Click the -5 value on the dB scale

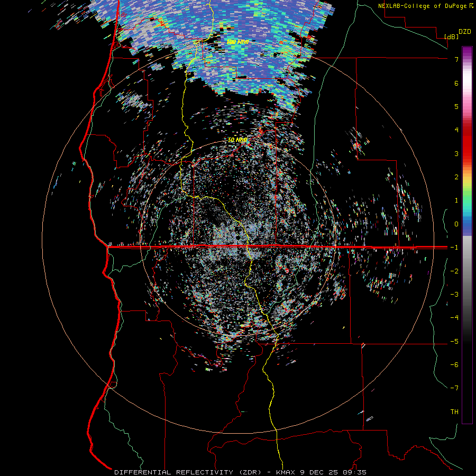click(x=454, y=342)
